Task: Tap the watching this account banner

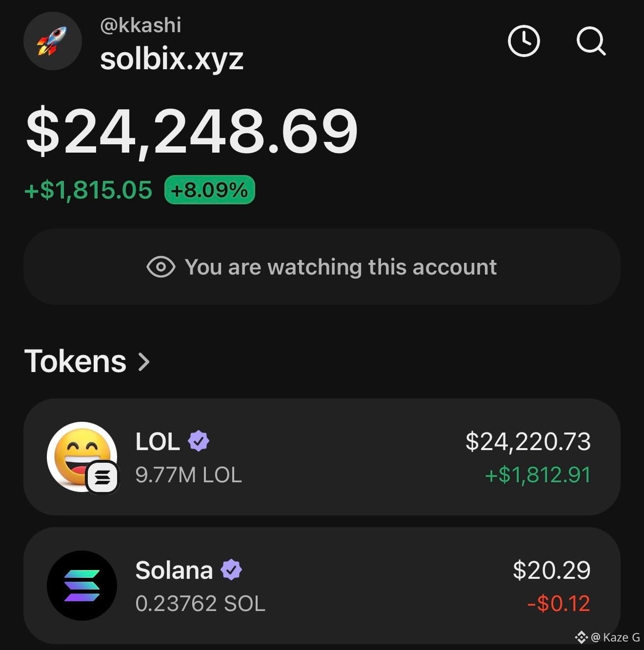Action: click(322, 267)
